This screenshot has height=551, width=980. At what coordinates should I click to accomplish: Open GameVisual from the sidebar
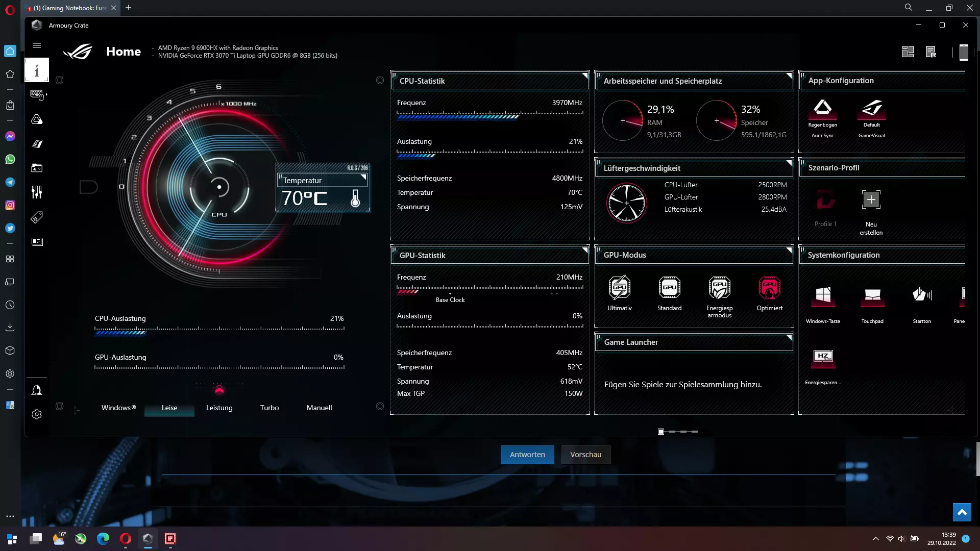pos(37,144)
